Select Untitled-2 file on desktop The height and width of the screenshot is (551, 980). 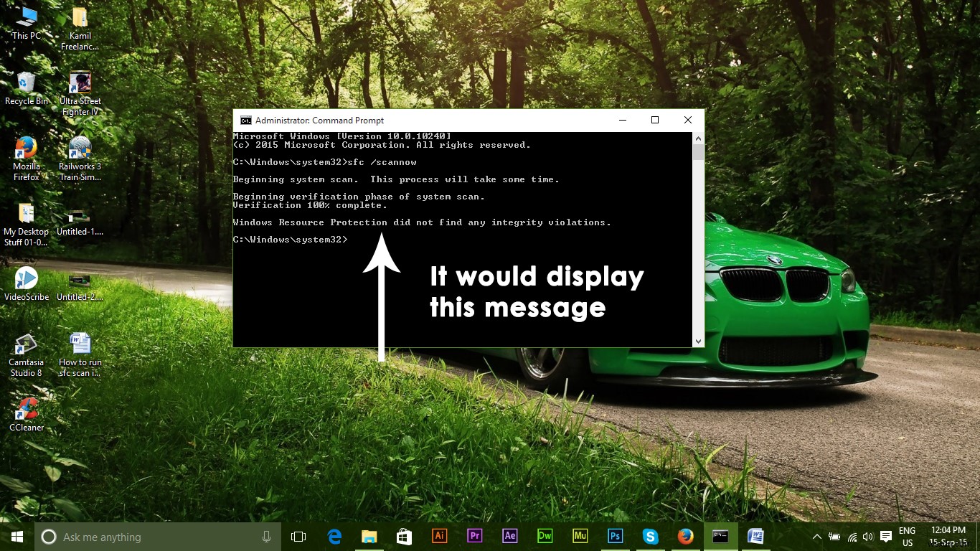80,285
